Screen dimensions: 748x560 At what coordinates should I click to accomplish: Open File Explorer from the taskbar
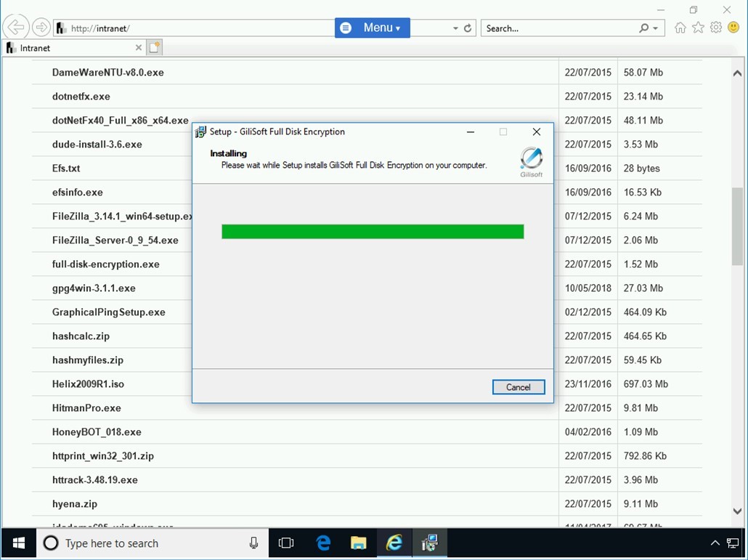click(358, 543)
